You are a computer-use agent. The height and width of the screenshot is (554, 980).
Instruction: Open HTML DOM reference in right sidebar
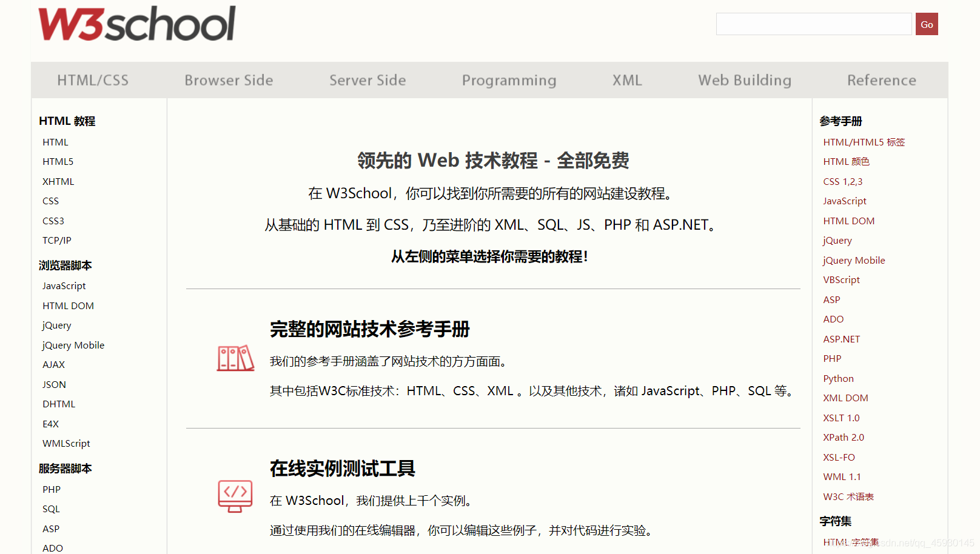[x=848, y=221]
